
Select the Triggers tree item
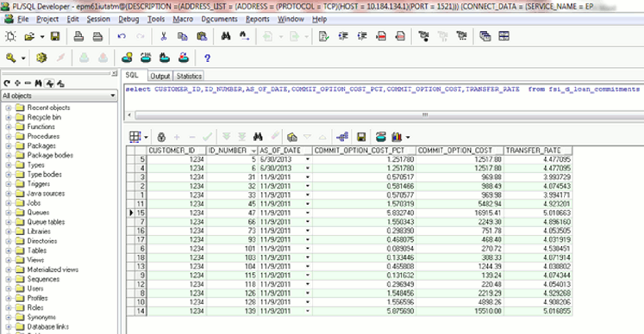pos(39,183)
